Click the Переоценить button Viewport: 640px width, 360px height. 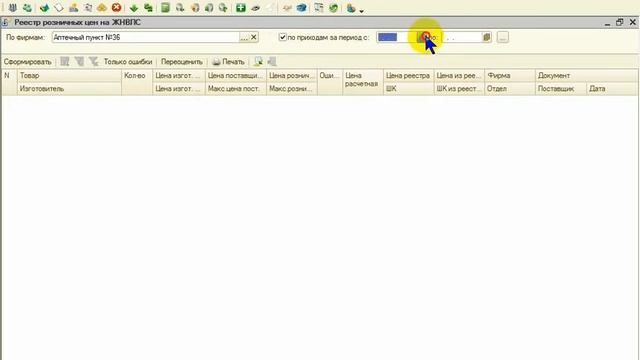tap(182, 62)
